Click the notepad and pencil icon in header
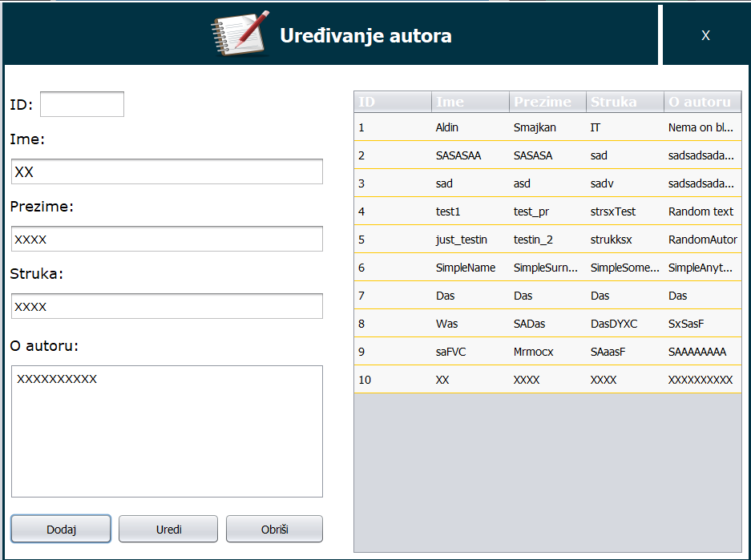Screen dimensions: 751x560 240,34
